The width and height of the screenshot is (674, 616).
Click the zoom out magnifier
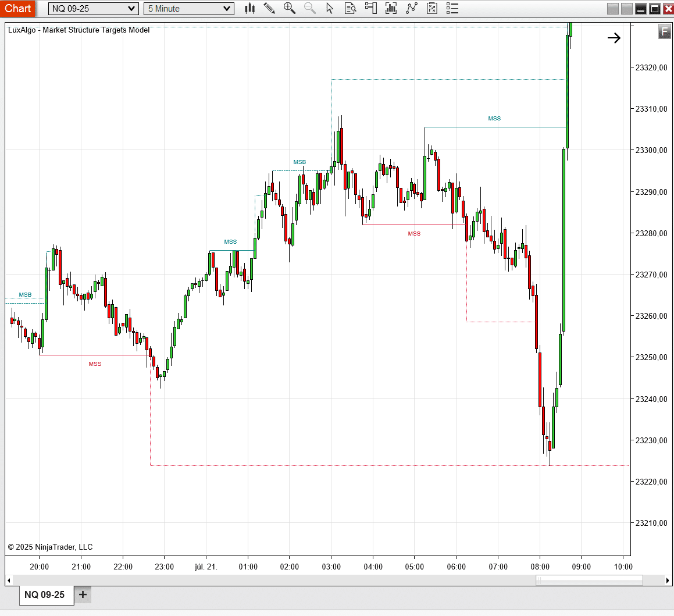pyautogui.click(x=310, y=8)
